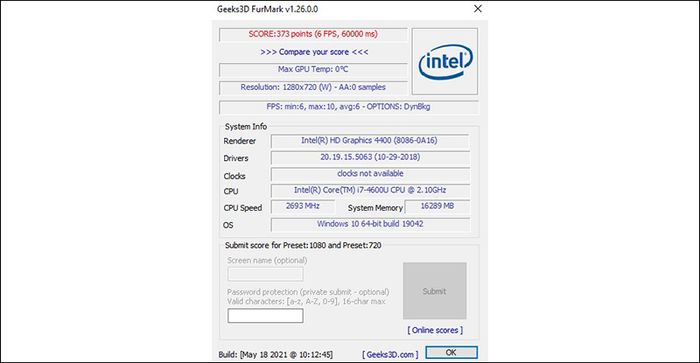Click the Drivers label
This screenshot has width=700, height=363.
click(x=236, y=159)
